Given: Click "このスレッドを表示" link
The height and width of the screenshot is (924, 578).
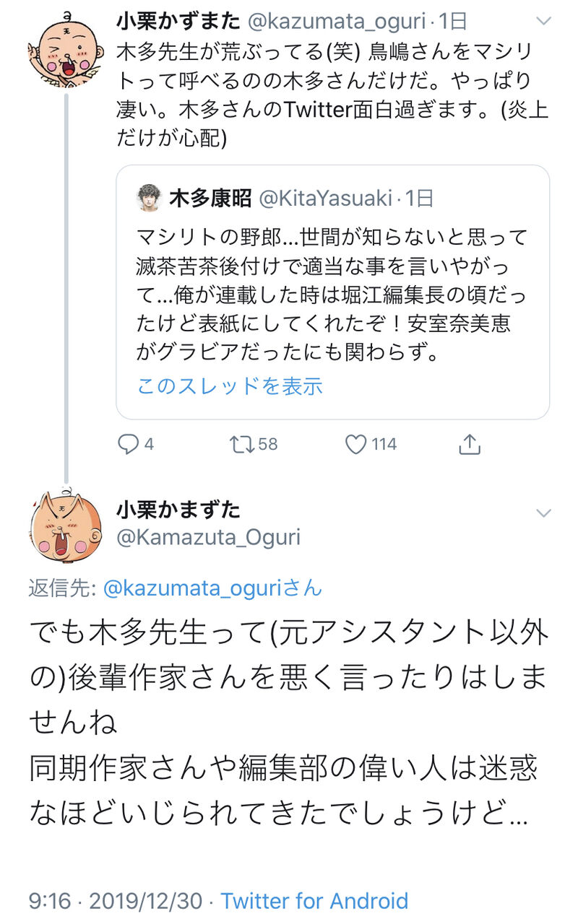Looking at the screenshot, I should pos(230,386).
